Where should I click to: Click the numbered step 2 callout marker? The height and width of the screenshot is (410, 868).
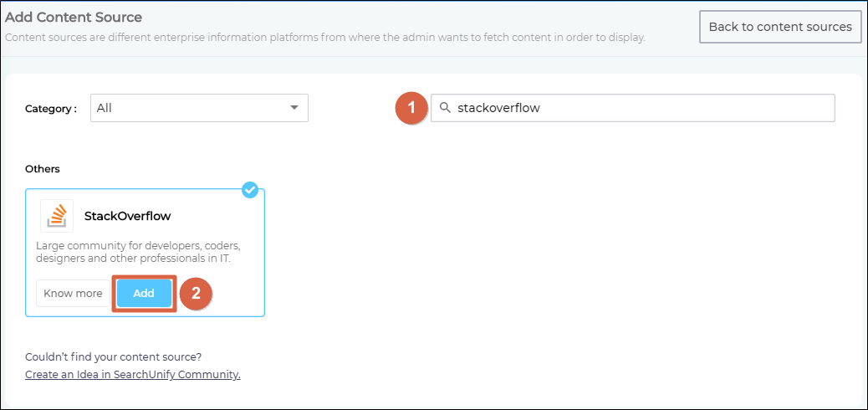(196, 294)
